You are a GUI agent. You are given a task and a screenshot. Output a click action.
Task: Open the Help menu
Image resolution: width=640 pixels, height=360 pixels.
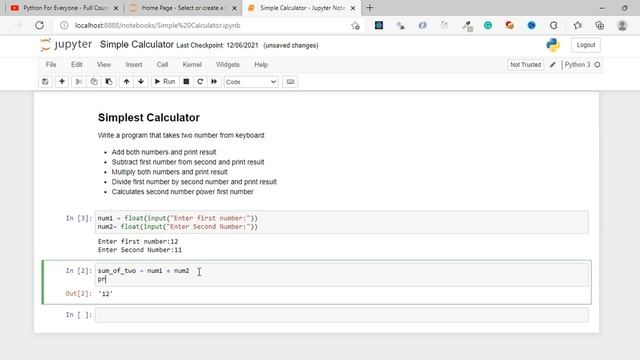pyautogui.click(x=261, y=64)
